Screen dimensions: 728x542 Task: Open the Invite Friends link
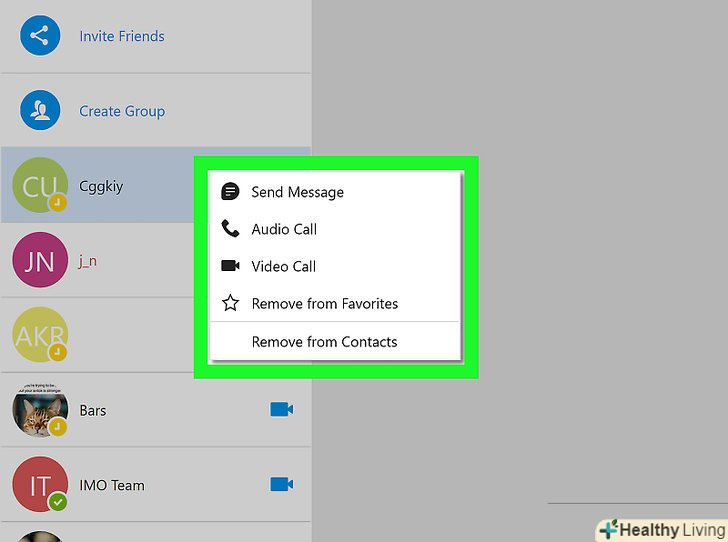[x=122, y=36]
